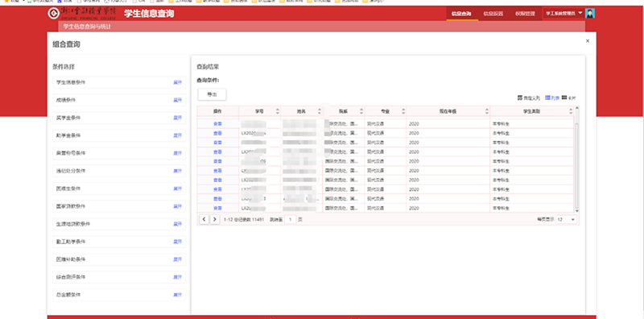The height and width of the screenshot is (319, 644).
Task: Expand 奖学金条件 section
Action: coord(177,118)
